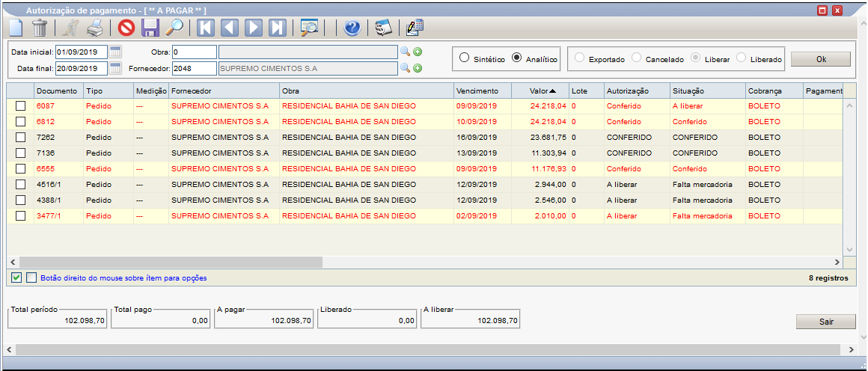
Task: Click the empty deselect-all box below grid
Action: click(x=31, y=278)
